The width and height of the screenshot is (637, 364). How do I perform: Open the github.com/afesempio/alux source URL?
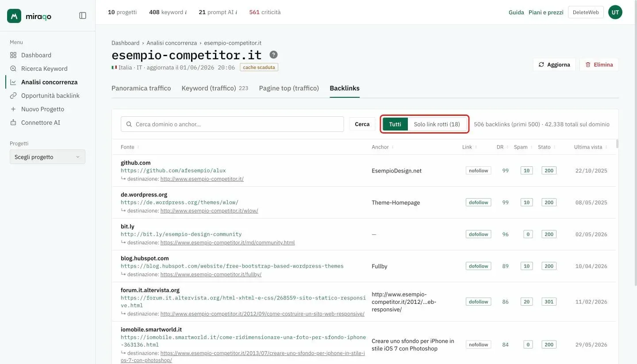(173, 171)
